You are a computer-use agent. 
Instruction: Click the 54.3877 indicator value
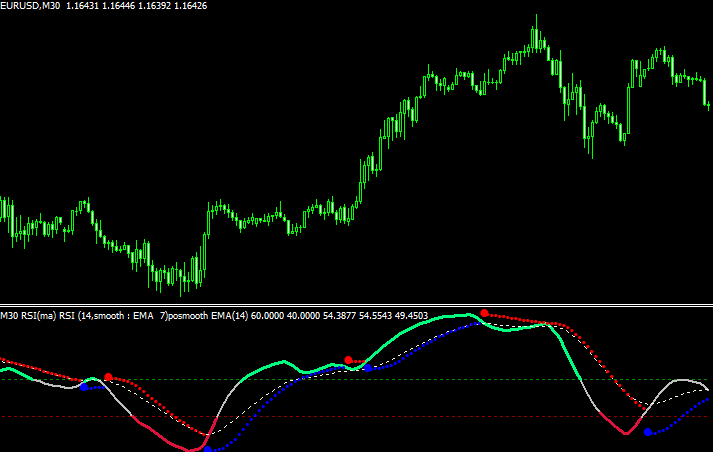(339, 316)
